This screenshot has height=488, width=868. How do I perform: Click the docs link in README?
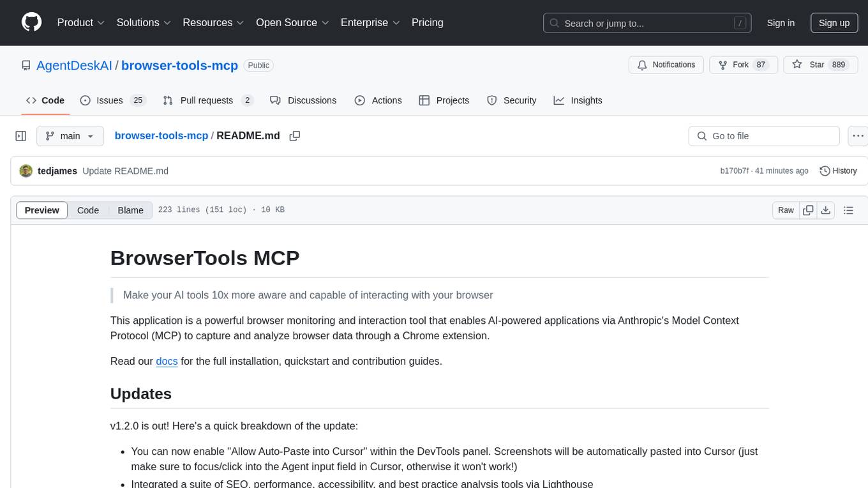click(167, 361)
